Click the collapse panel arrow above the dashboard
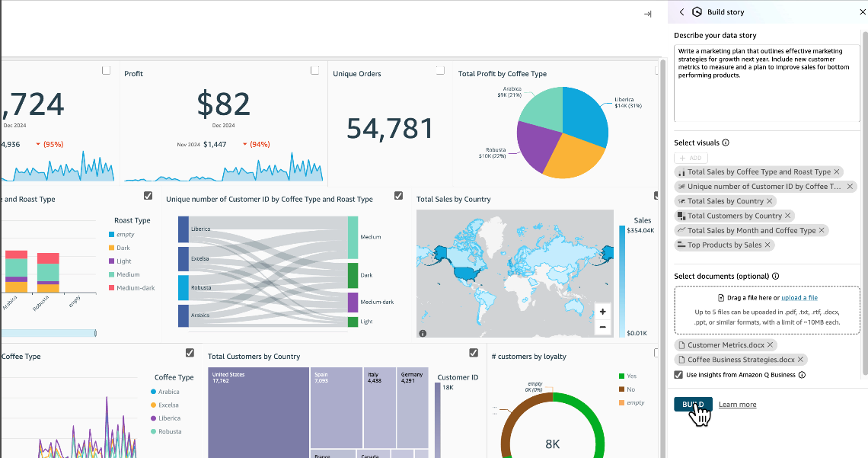 [x=647, y=13]
